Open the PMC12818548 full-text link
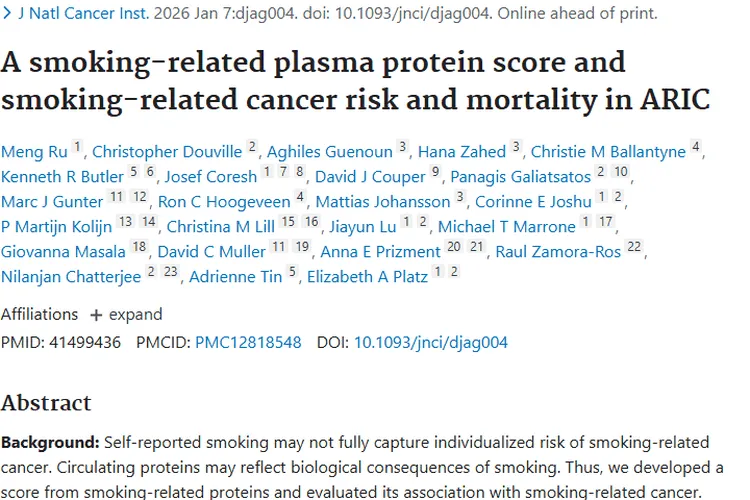The width and height of the screenshot is (750, 500). [x=248, y=342]
